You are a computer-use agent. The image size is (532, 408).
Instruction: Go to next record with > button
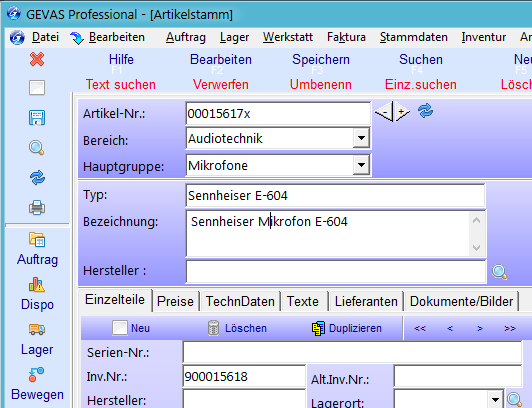[480, 328]
